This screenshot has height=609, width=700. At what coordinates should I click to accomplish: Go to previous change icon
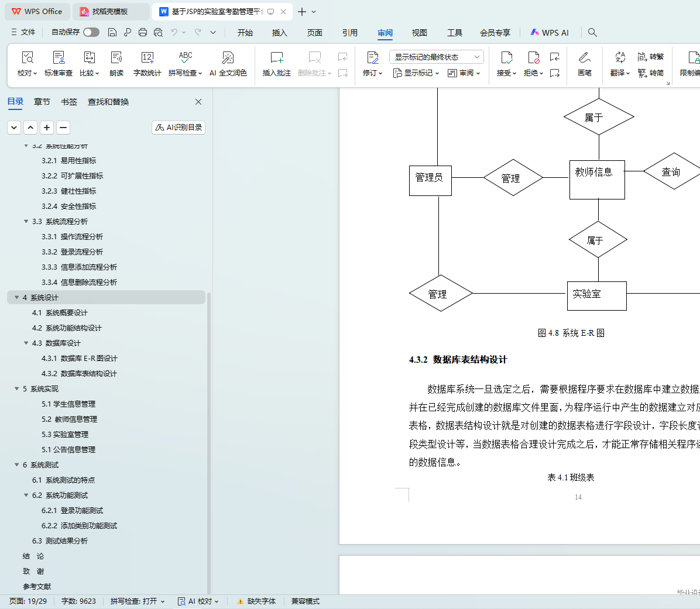pyautogui.click(x=555, y=57)
